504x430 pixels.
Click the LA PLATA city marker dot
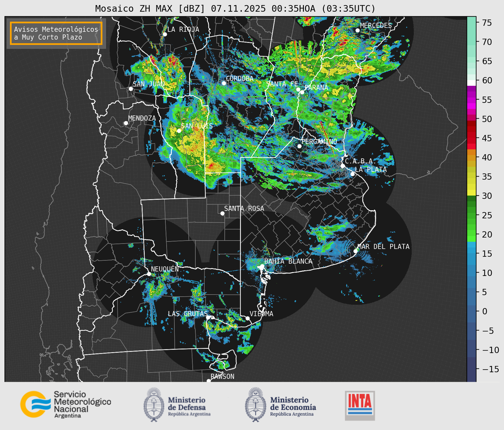point(353,174)
